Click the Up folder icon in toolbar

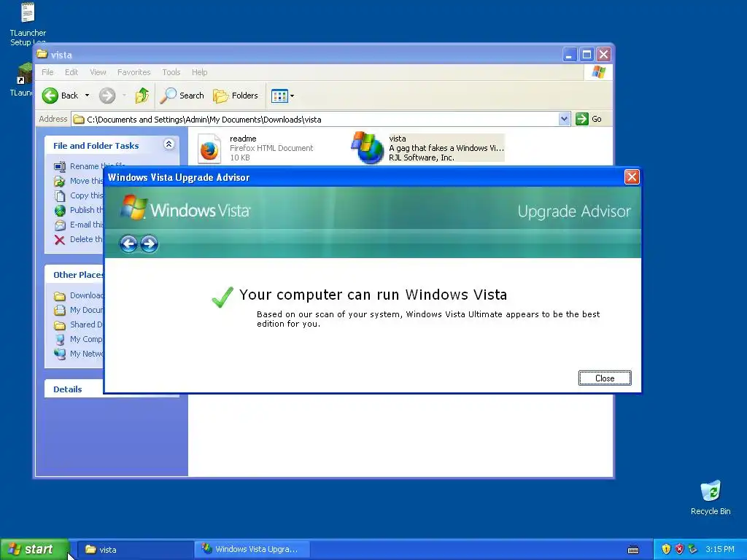tap(142, 96)
